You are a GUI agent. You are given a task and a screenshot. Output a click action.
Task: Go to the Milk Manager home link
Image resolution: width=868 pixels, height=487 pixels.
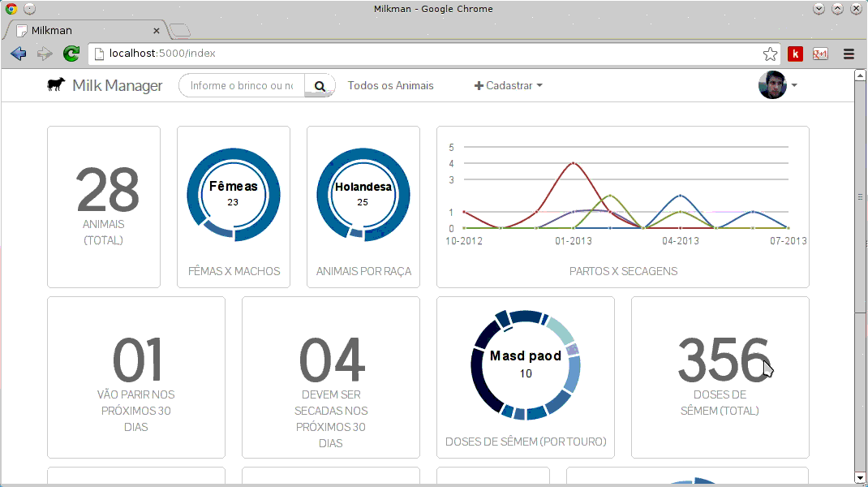(117, 86)
